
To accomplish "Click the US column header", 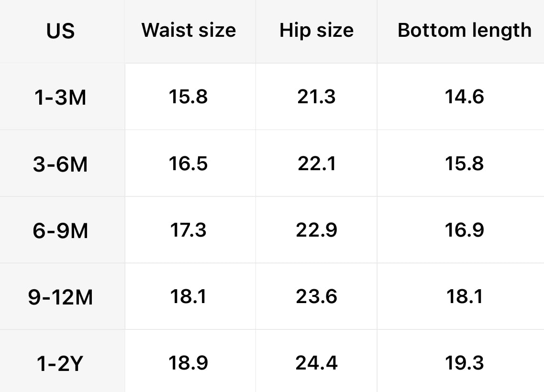I will 61,31.
